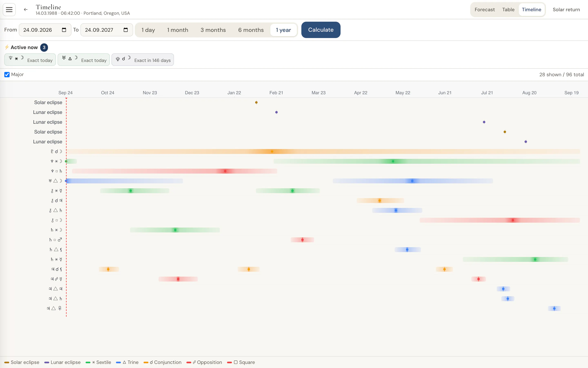
Task: Click the Trine legend entry
Action: click(x=127, y=362)
